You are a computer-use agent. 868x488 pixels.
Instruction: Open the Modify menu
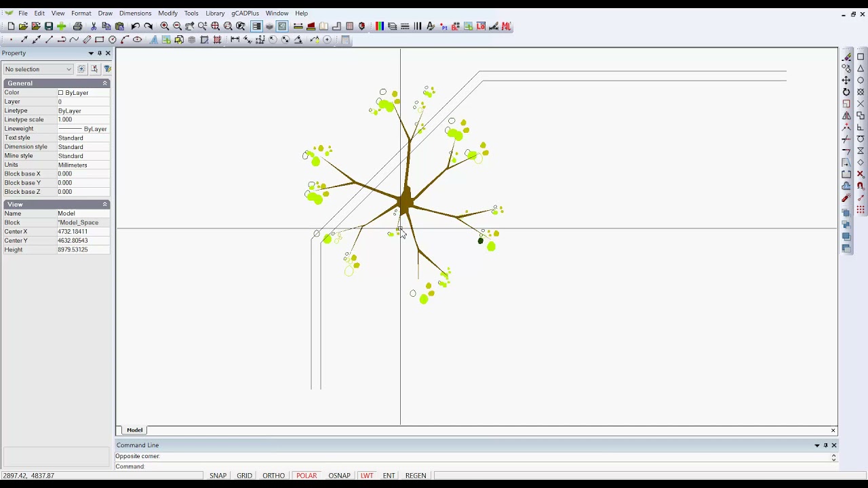point(167,14)
